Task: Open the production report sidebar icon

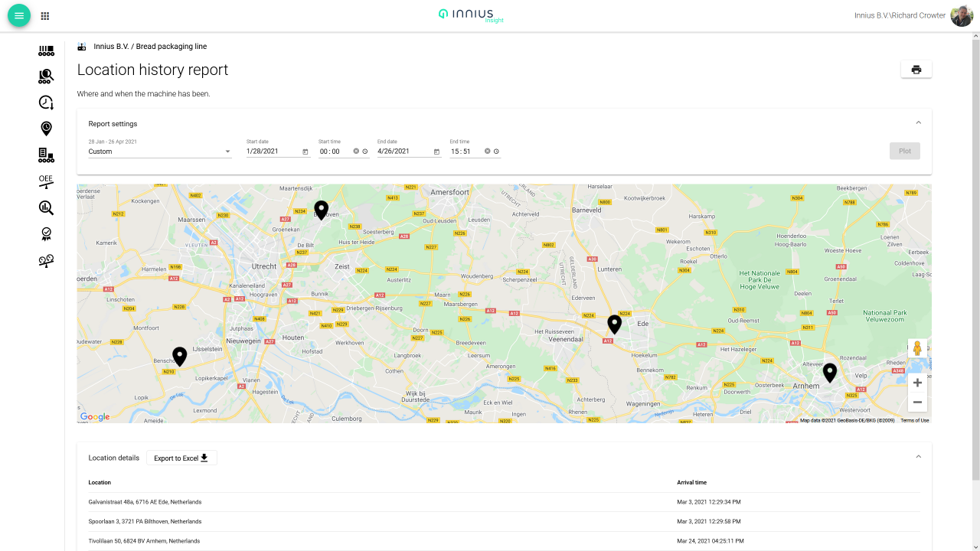Action: [46, 155]
